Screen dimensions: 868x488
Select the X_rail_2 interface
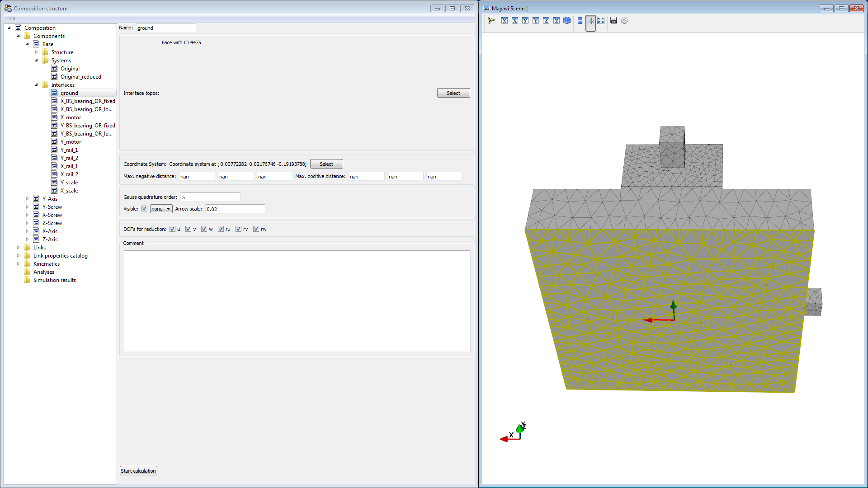69,174
